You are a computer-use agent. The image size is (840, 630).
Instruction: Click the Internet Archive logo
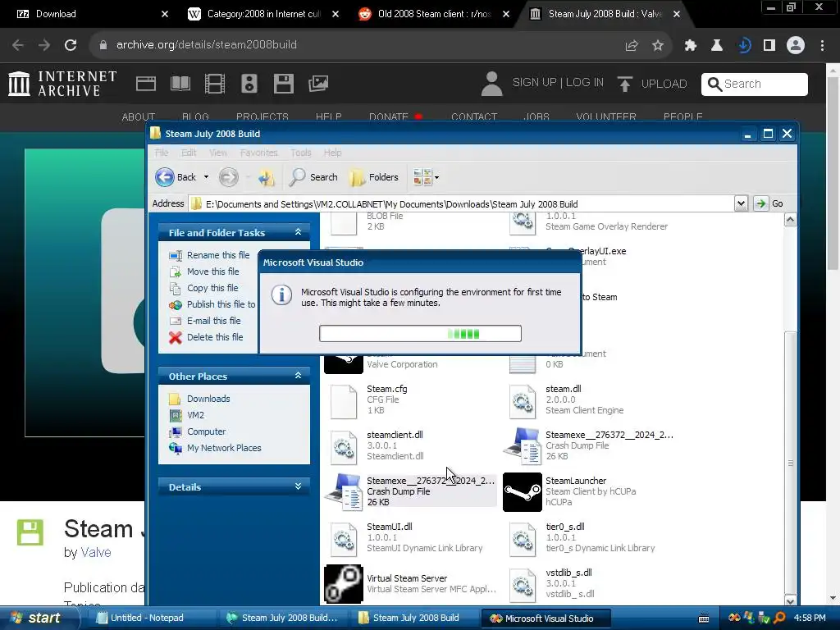pos(62,84)
